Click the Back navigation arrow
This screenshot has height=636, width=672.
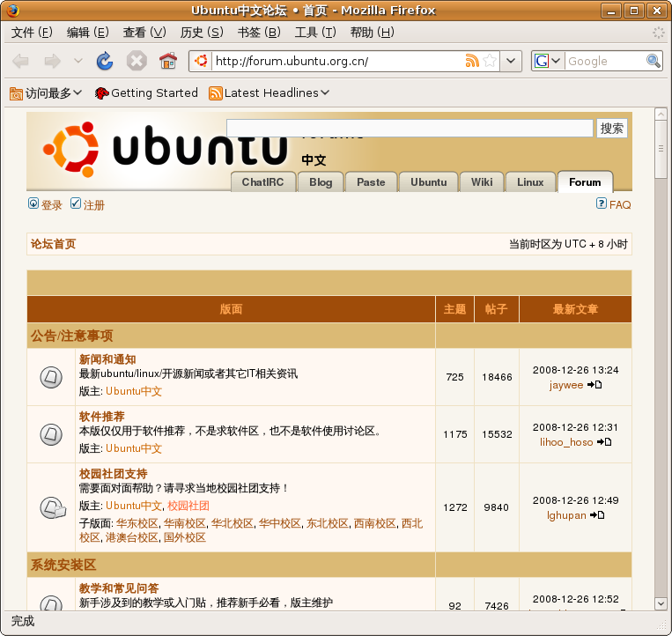(20, 62)
